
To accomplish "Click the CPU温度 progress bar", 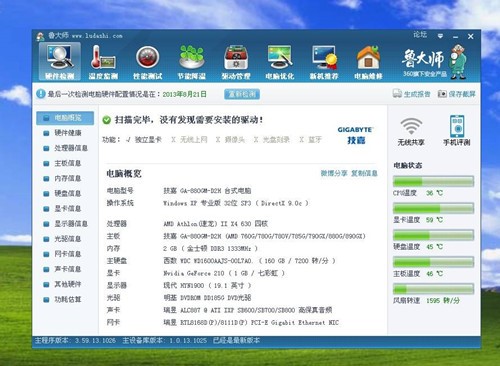I will click(x=433, y=182).
